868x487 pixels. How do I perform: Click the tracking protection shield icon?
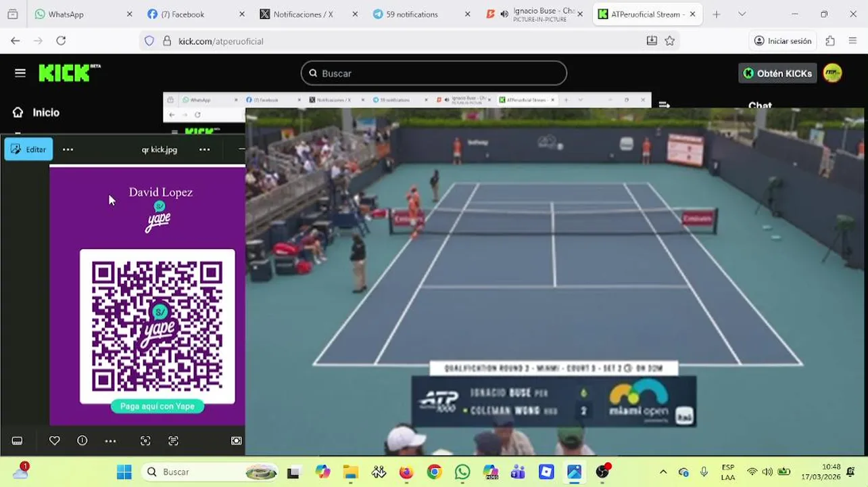pos(149,41)
